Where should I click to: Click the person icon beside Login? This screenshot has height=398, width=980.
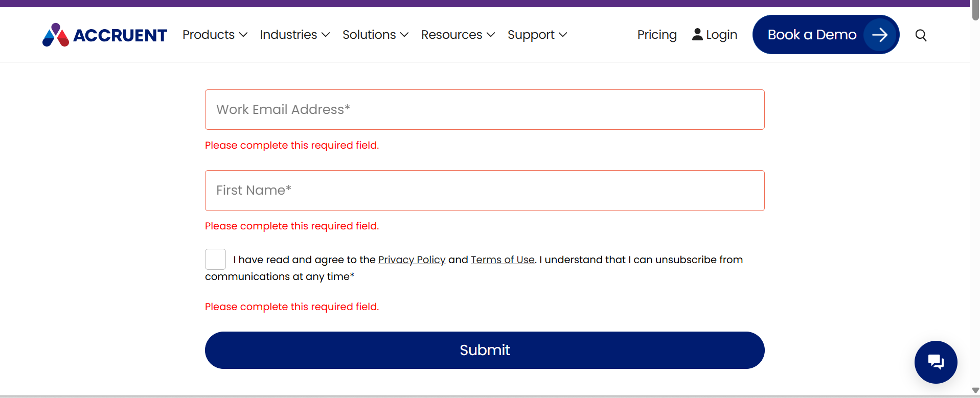tap(697, 34)
